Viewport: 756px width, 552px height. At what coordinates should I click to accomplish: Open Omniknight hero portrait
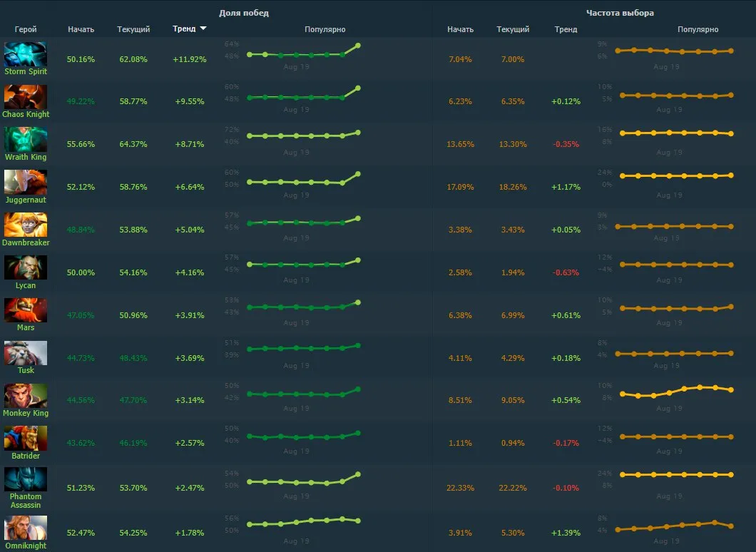(x=26, y=528)
